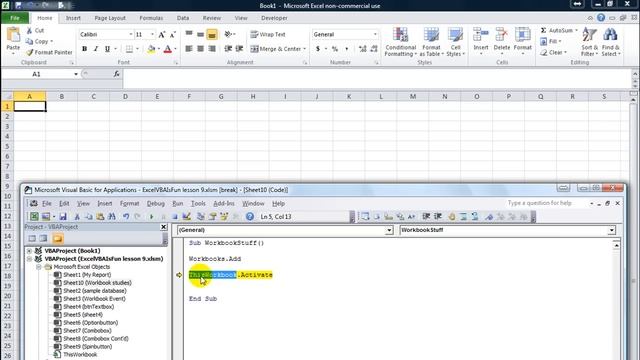Viewport: 640px width, 360px height.
Task: Click the font color A swatch
Action: [167, 49]
